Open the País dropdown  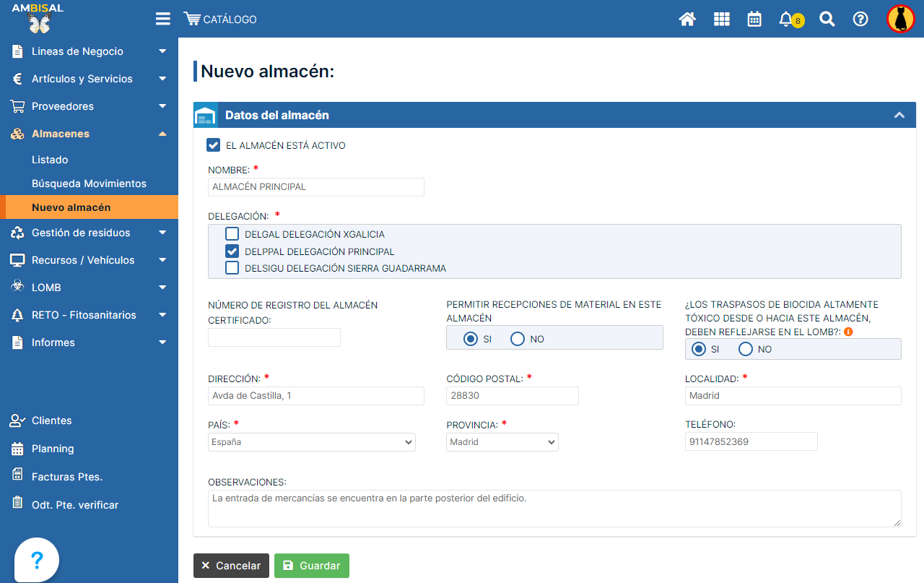(311, 442)
